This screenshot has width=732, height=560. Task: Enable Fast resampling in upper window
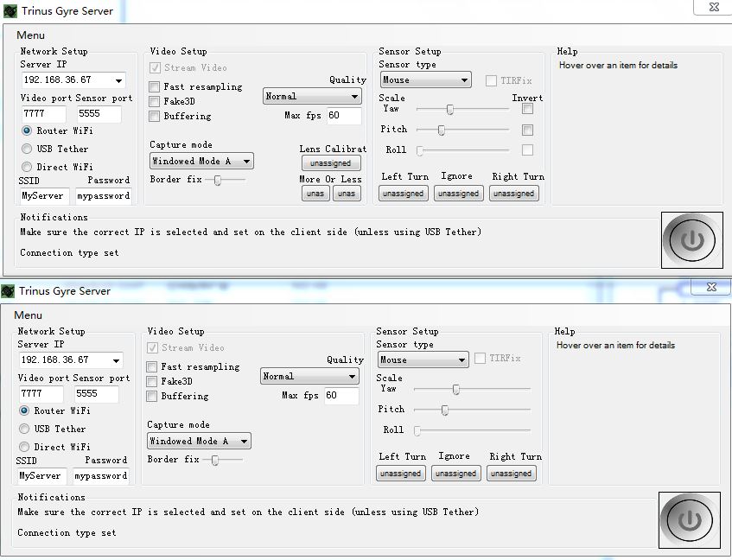154,86
